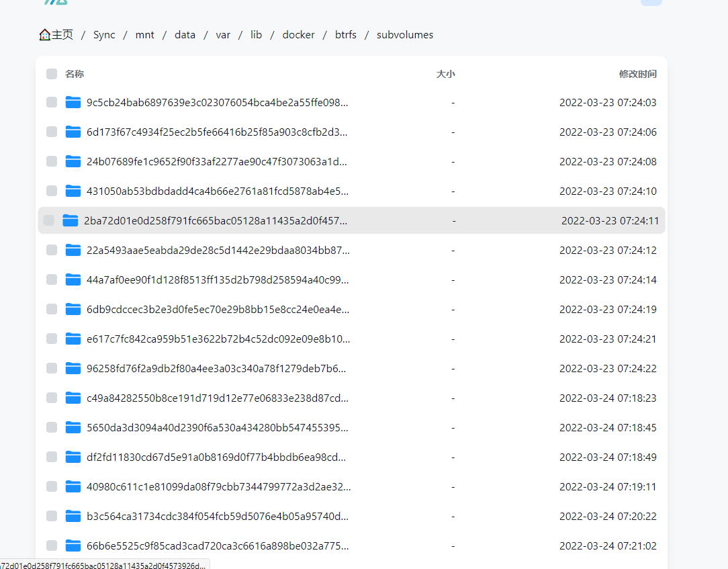
Task: Sort by 修改时间 column header
Action: pyautogui.click(x=637, y=74)
